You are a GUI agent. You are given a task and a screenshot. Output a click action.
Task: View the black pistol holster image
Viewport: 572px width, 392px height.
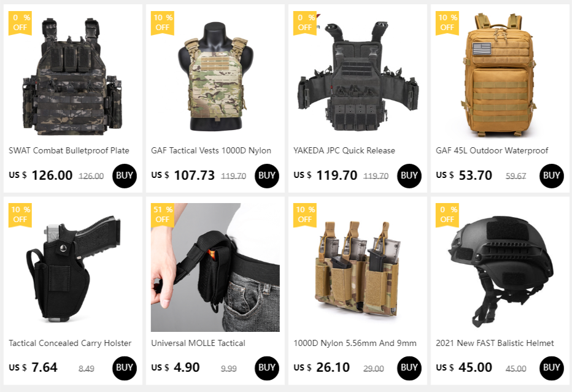[73, 267]
